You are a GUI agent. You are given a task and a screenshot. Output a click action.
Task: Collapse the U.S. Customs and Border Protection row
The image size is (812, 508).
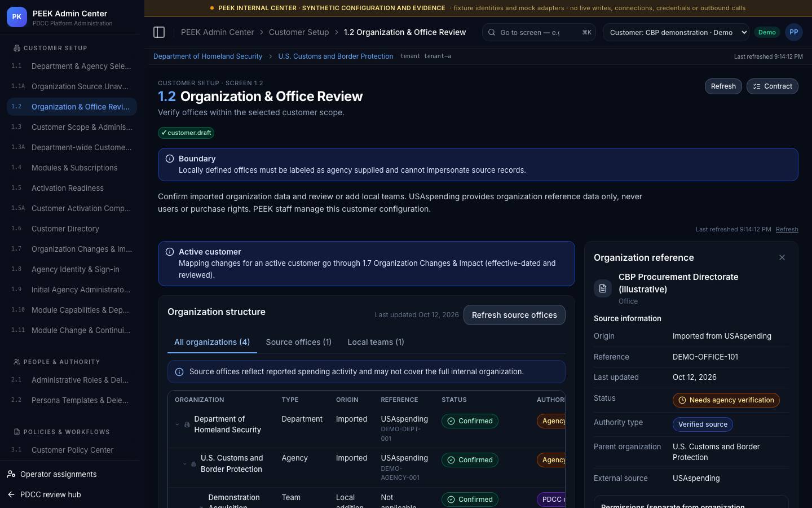click(184, 464)
